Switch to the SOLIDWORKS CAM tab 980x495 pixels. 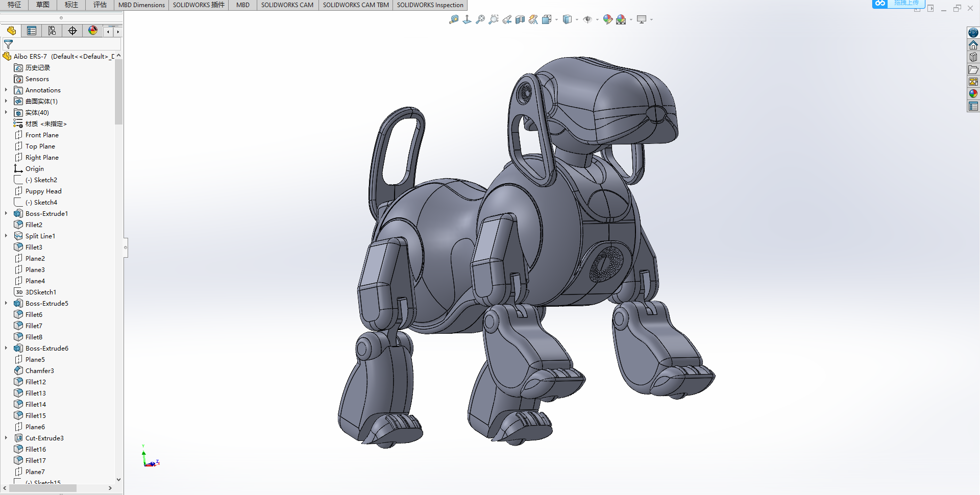tap(287, 5)
